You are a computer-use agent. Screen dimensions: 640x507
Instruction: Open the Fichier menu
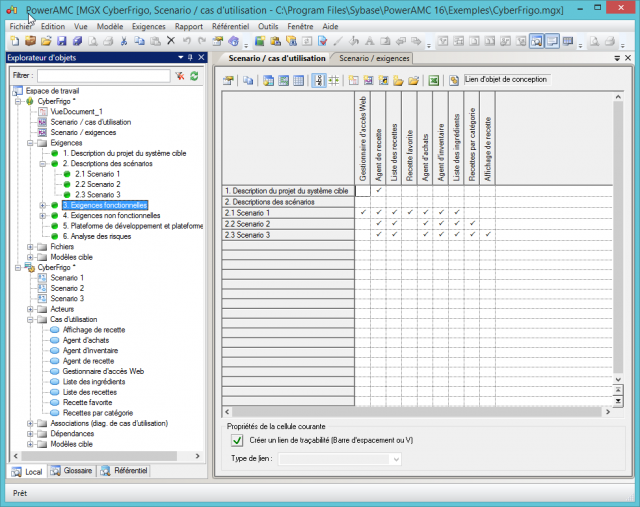(21, 27)
